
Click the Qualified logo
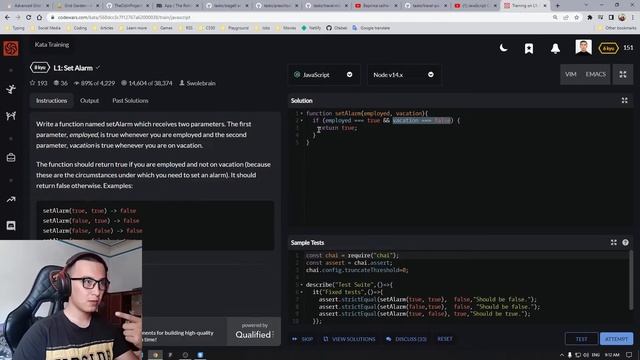[254, 335]
